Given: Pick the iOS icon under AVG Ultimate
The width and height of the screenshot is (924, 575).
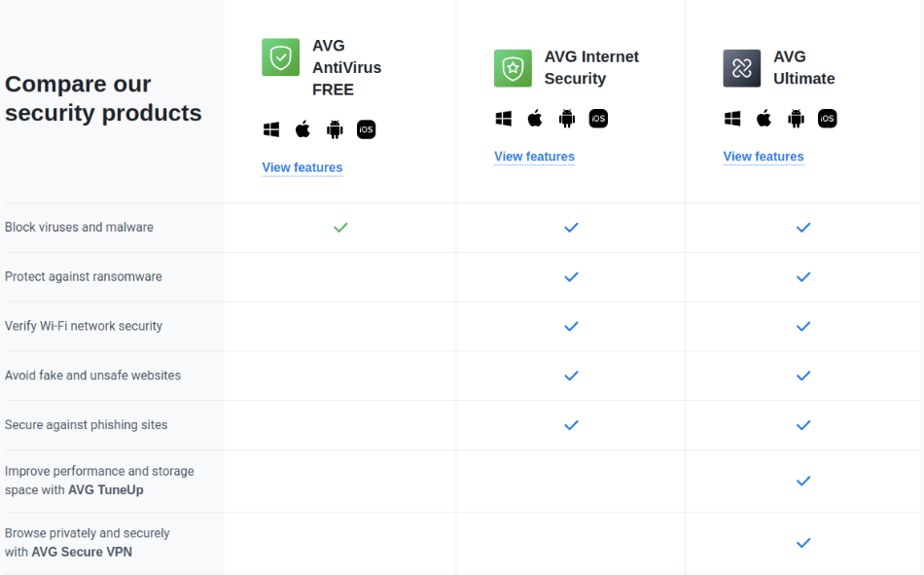Looking at the screenshot, I should pyautogui.click(x=828, y=119).
